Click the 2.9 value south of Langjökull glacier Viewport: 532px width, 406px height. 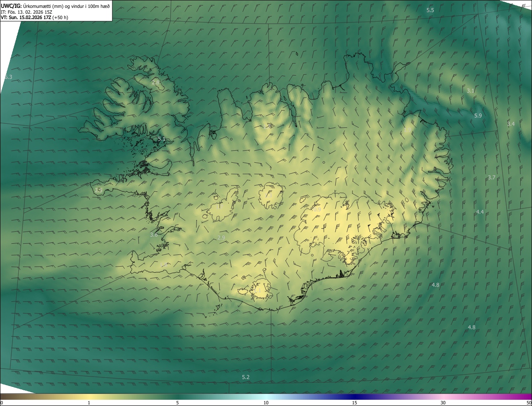[x=221, y=237]
